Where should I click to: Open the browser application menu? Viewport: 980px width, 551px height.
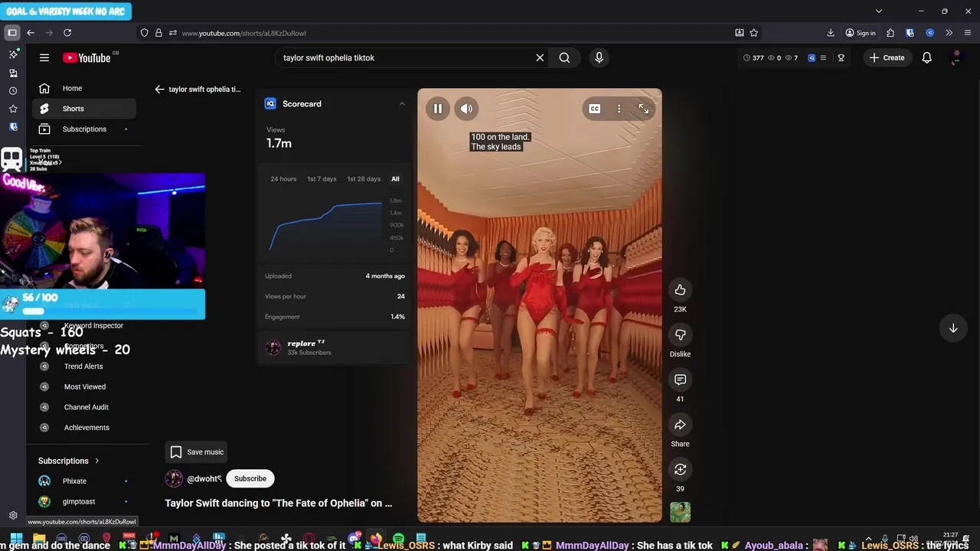(968, 33)
